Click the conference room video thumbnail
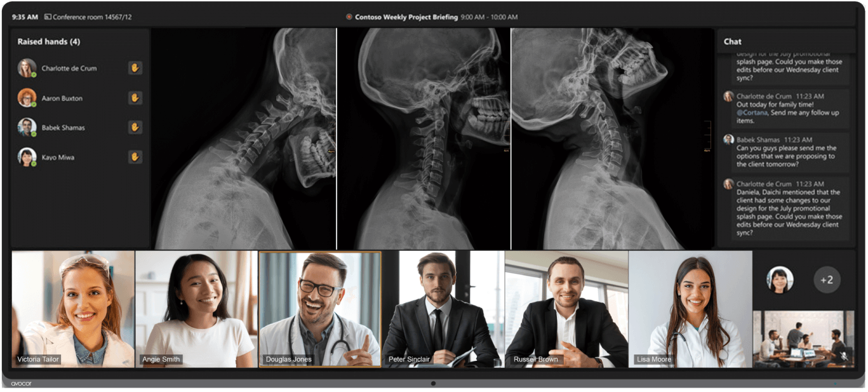 (803, 339)
